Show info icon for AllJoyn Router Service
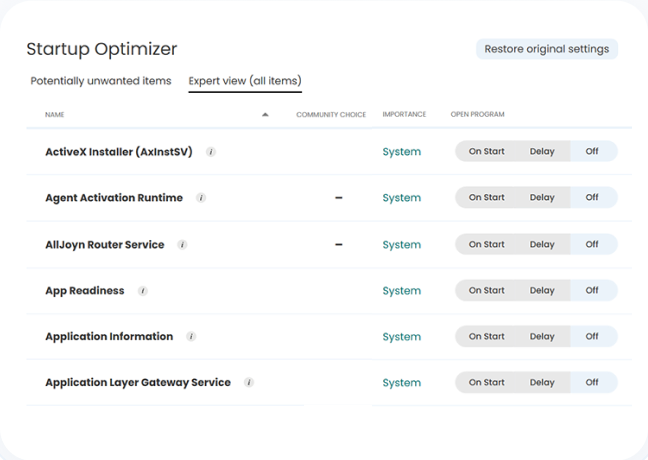Viewport: 648px width, 460px height. tap(182, 245)
